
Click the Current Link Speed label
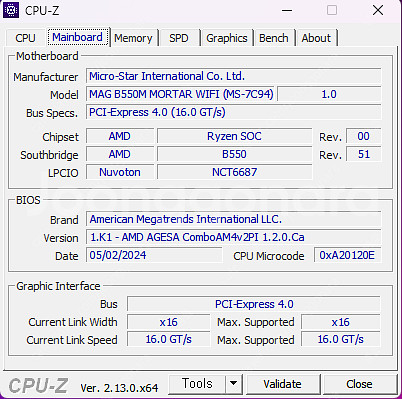point(72,340)
